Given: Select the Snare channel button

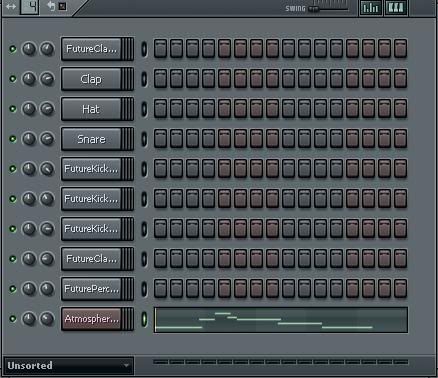Looking at the screenshot, I should [x=91, y=139].
